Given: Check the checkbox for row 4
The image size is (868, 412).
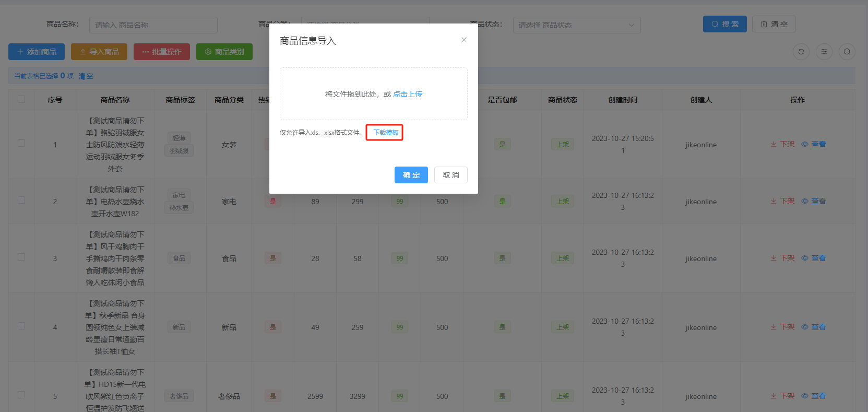Looking at the screenshot, I should click(x=21, y=326).
